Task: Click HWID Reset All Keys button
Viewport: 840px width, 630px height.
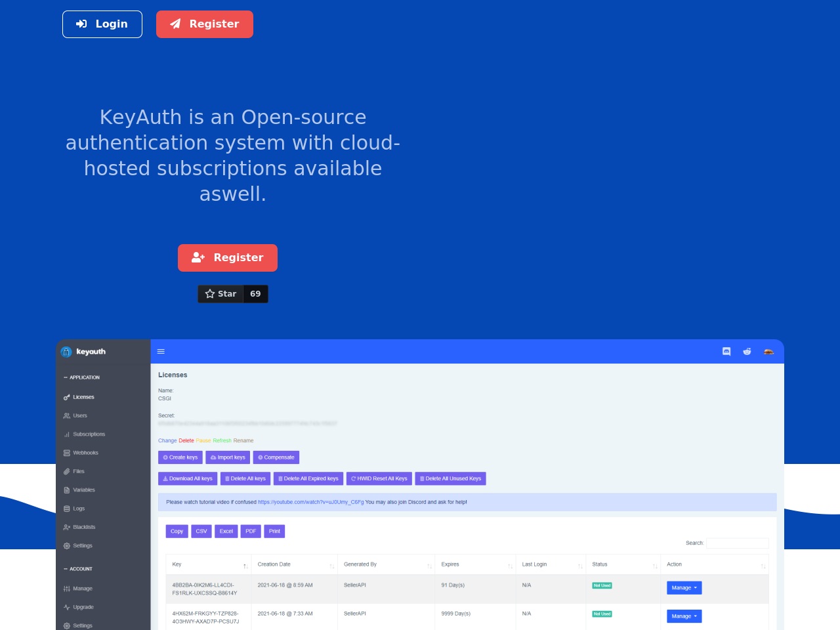Action: point(379,478)
